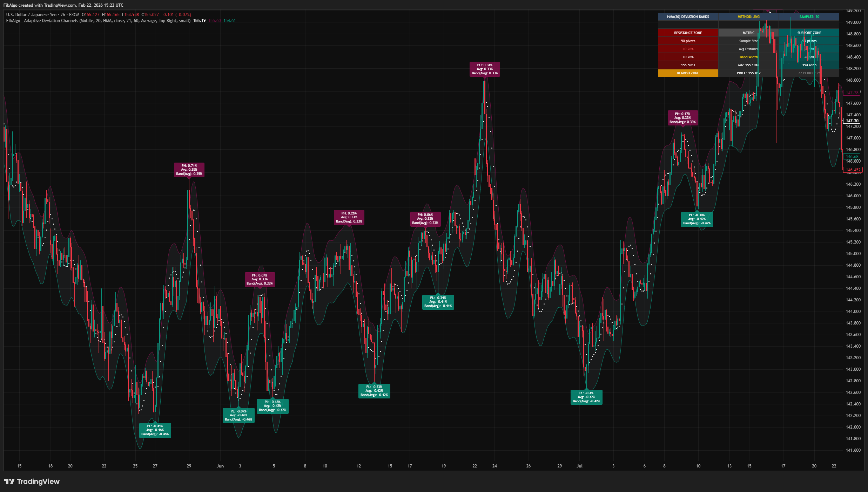Click the Jul label on the time axis
Viewport: 868px width, 492px height.
coord(579,466)
